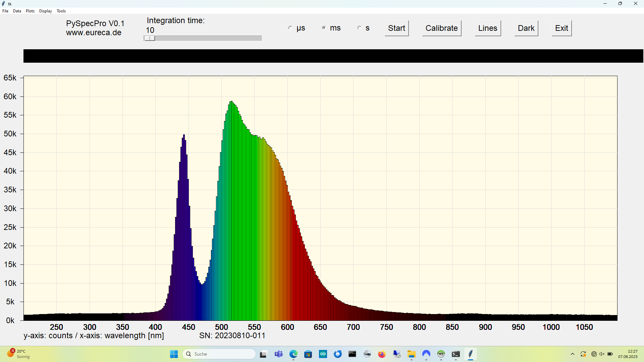Image resolution: width=644 pixels, height=362 pixels.
Task: Click the active feather tk app in taskbar
Action: coord(471,354)
